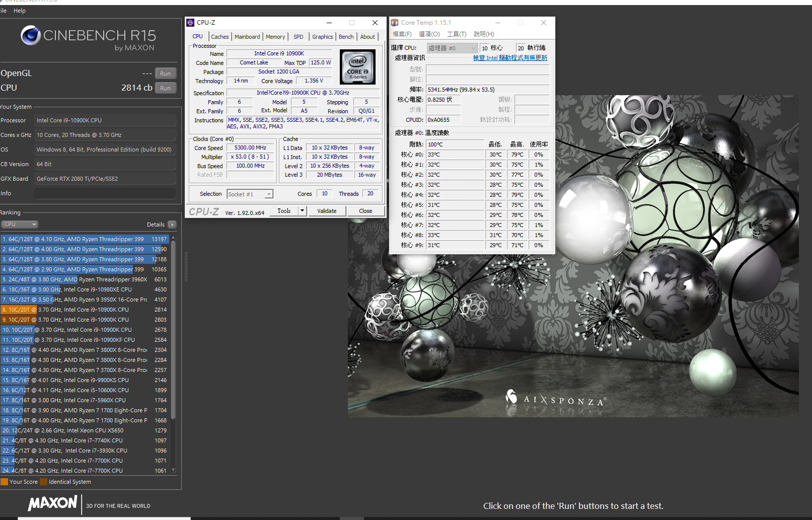812x520 pixels.
Task: Click CPU-Z Core Speed value 5300.00 MHz
Action: click(x=250, y=148)
